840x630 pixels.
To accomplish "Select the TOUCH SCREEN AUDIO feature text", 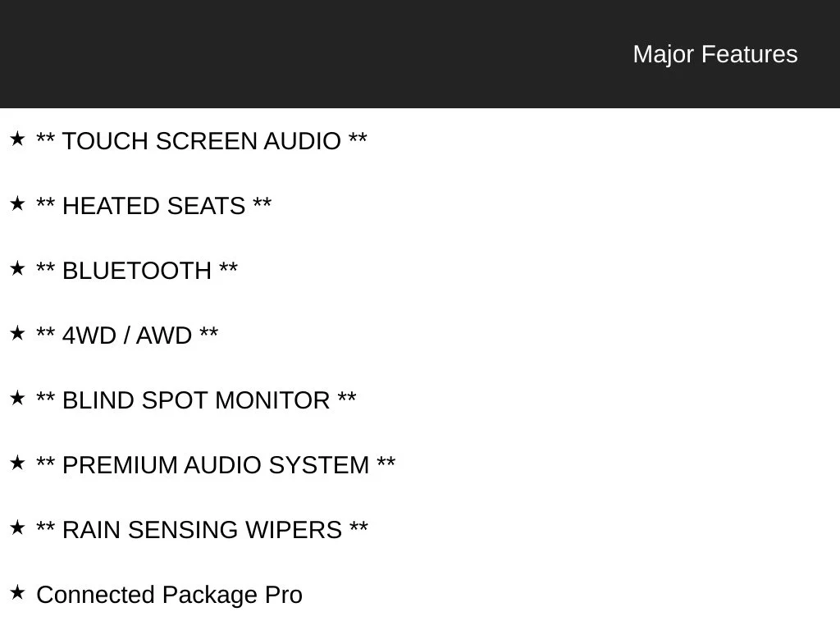I will (x=202, y=141).
